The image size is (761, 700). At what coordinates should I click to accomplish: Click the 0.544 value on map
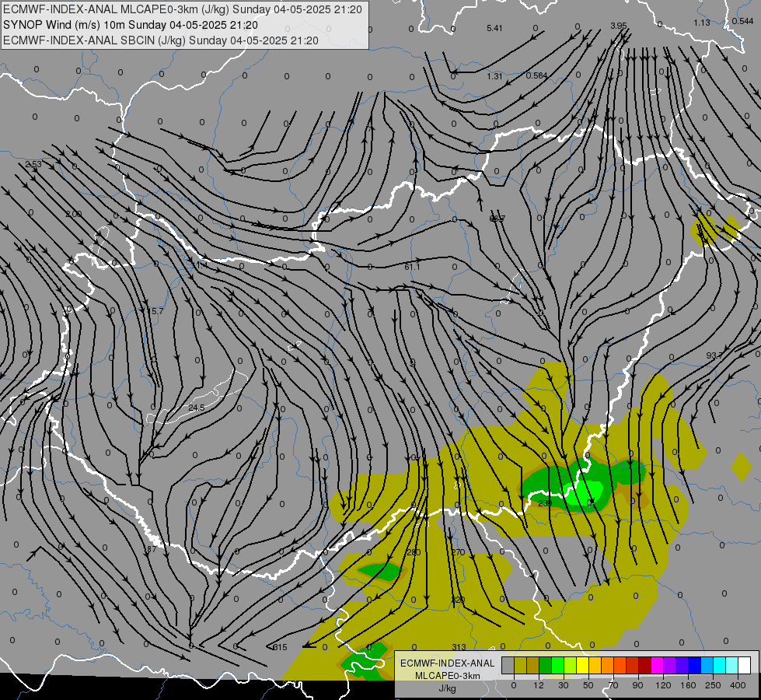tap(742, 21)
